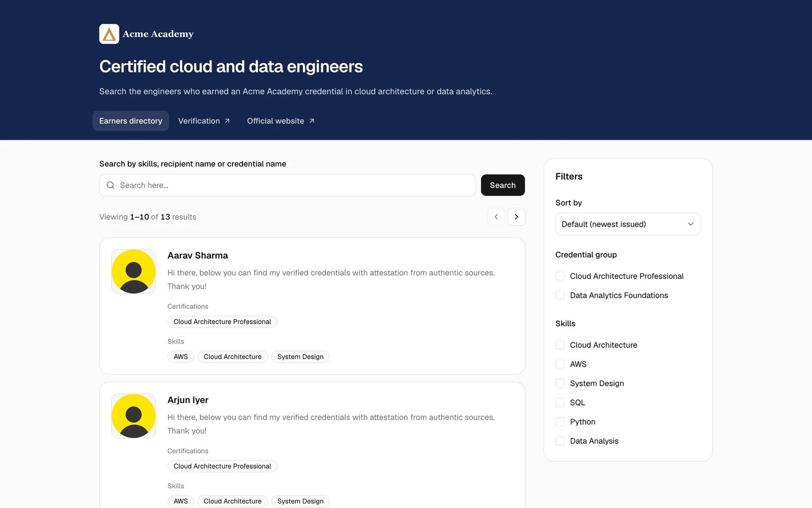Click the black Search button

(x=503, y=185)
